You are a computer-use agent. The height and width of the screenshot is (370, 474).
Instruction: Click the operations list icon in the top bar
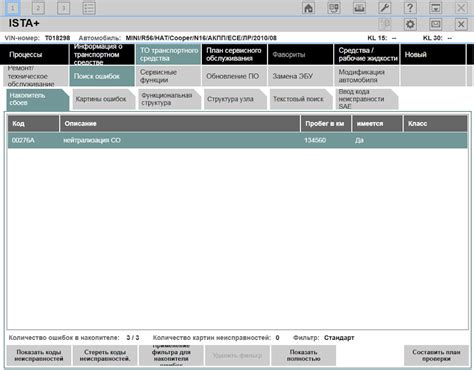pos(89,8)
